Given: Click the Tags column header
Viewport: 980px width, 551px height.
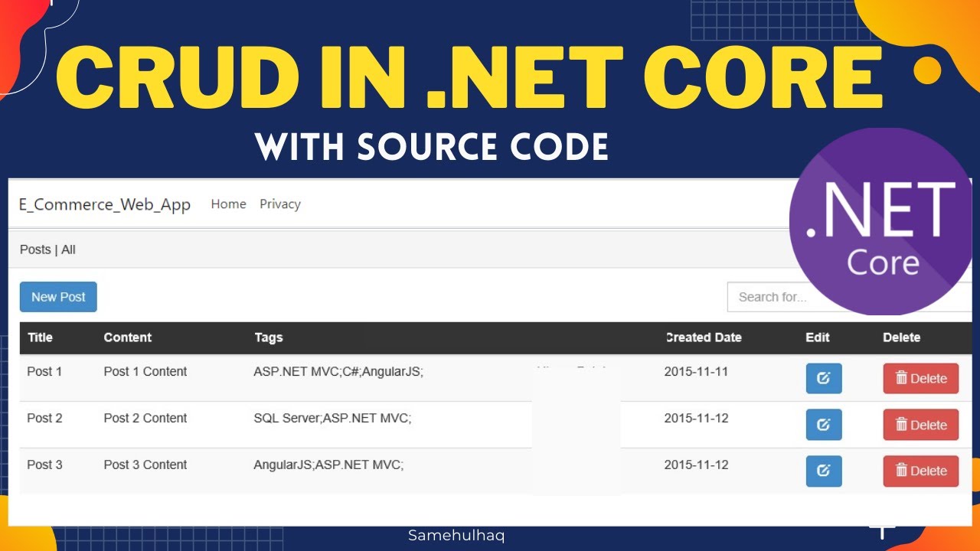Looking at the screenshot, I should pos(269,337).
